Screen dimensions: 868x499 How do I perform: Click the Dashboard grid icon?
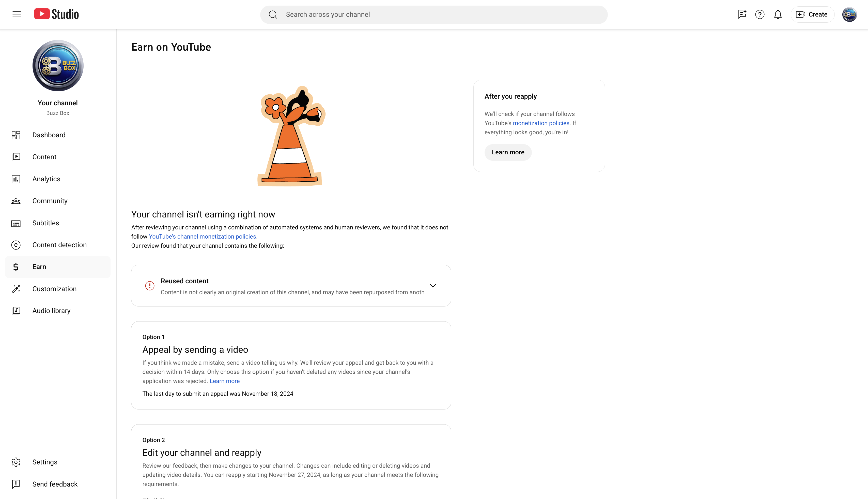click(x=16, y=135)
